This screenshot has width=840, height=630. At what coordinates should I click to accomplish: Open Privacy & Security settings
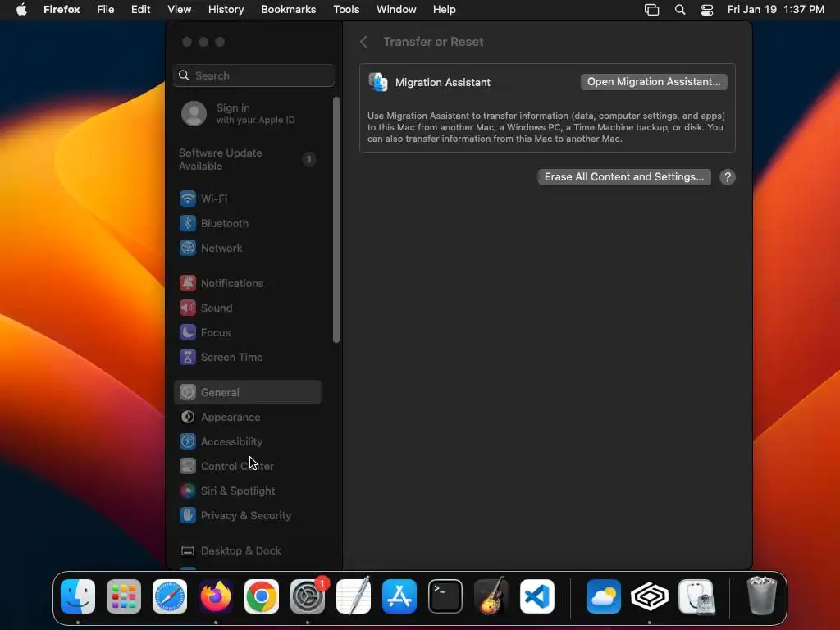tap(248, 516)
